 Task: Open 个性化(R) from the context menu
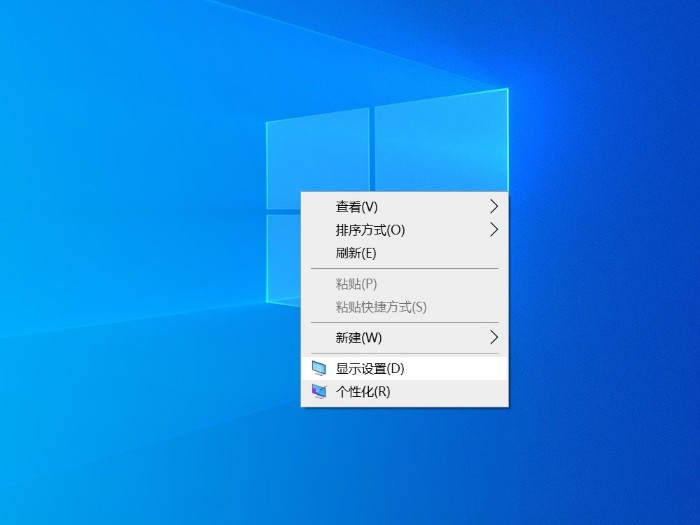[x=404, y=392]
